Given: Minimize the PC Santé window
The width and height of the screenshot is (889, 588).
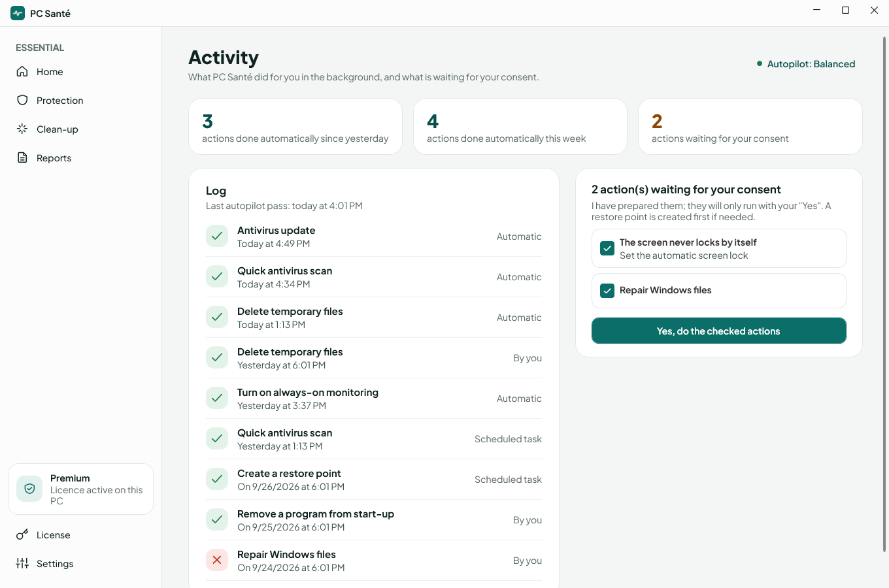Looking at the screenshot, I should [816, 10].
